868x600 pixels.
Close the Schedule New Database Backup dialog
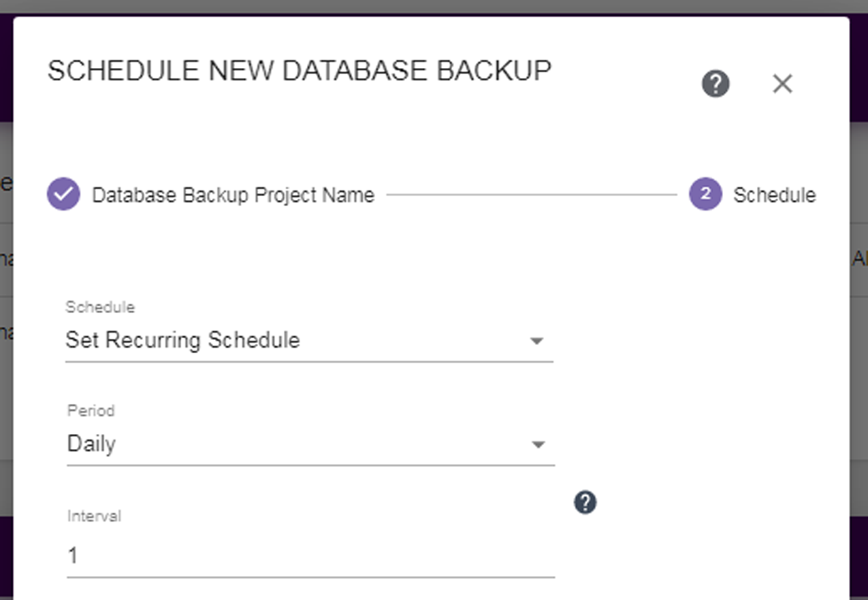tap(782, 84)
